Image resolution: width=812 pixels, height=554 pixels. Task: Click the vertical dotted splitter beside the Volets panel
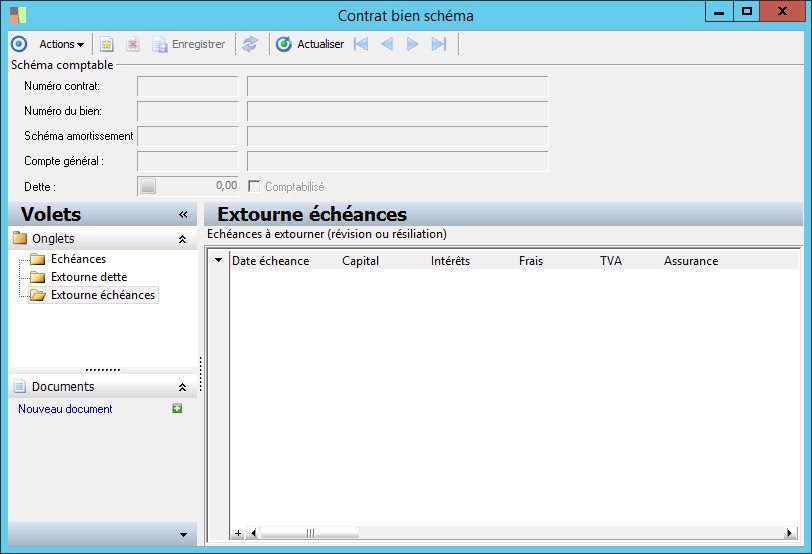200,374
